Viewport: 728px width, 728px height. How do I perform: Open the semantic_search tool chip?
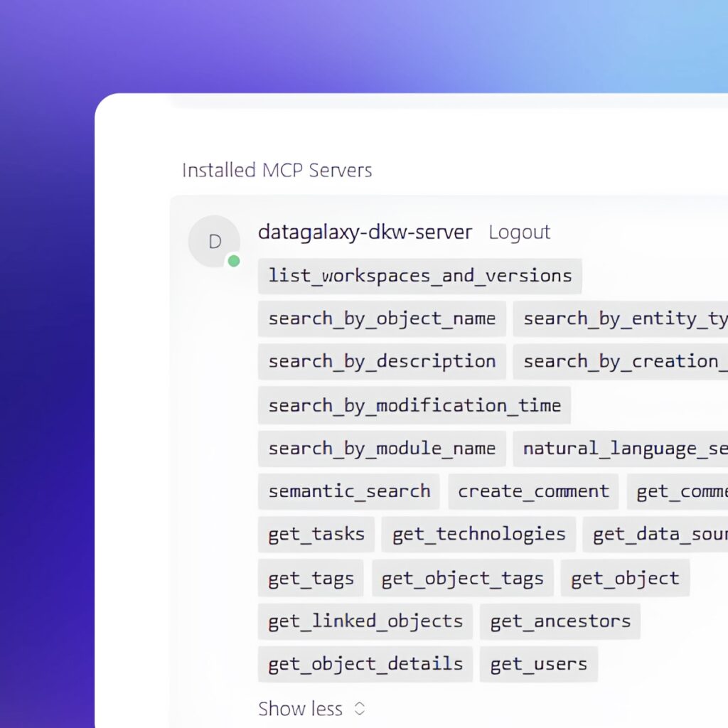coord(349,491)
